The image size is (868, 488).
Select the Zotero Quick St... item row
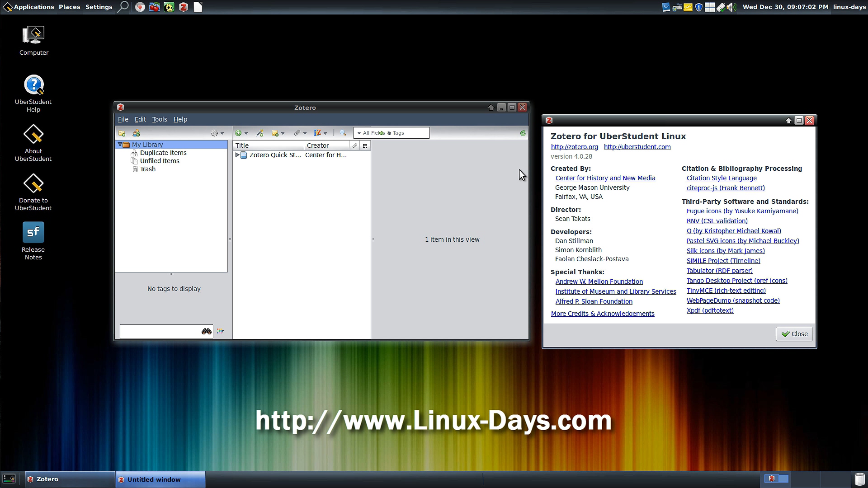coord(302,155)
